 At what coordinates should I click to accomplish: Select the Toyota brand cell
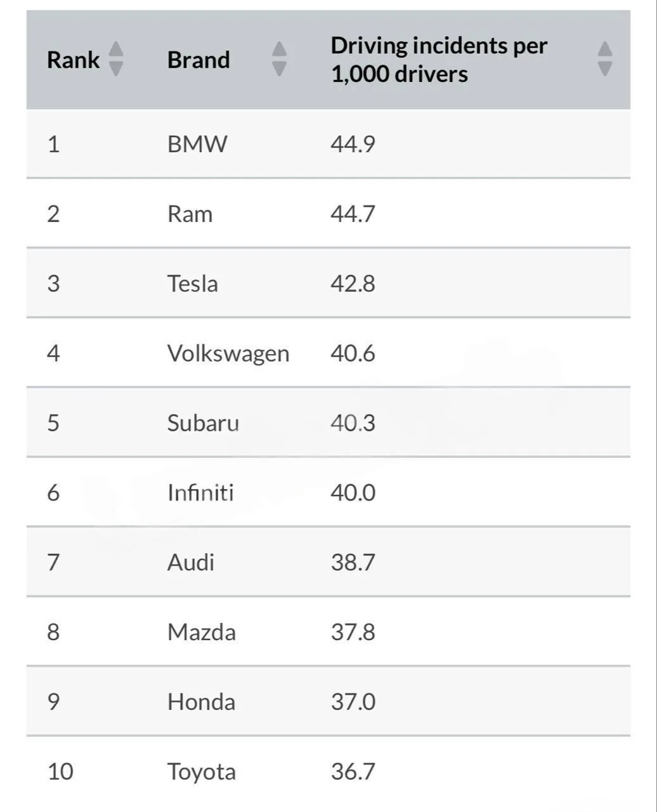(202, 773)
